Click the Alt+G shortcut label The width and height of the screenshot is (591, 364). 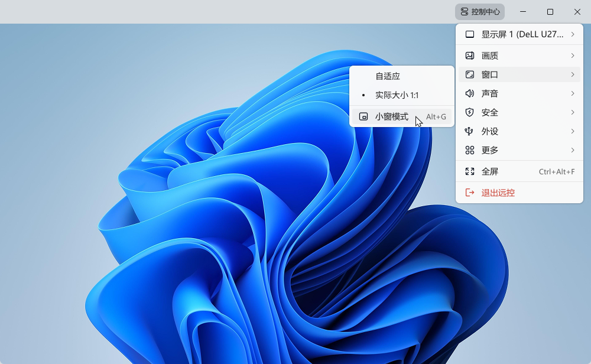(x=436, y=117)
